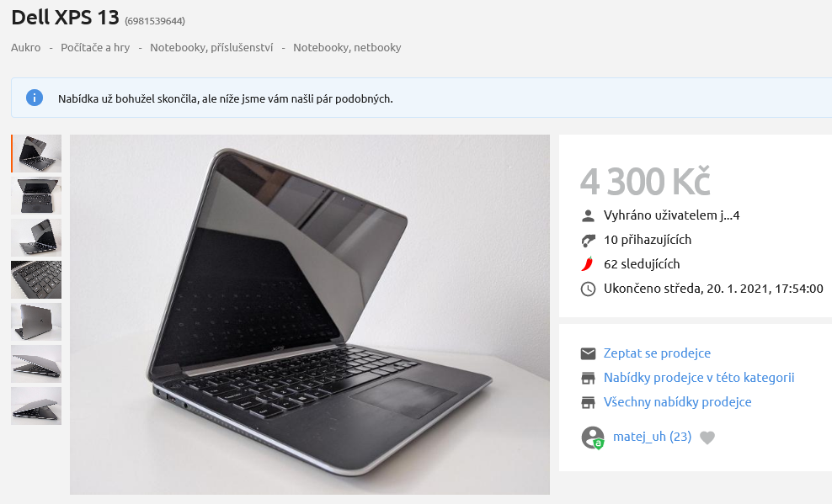Click the store icon by Všechny nabídky prodejce
The width and height of the screenshot is (832, 504).
pyautogui.click(x=588, y=402)
